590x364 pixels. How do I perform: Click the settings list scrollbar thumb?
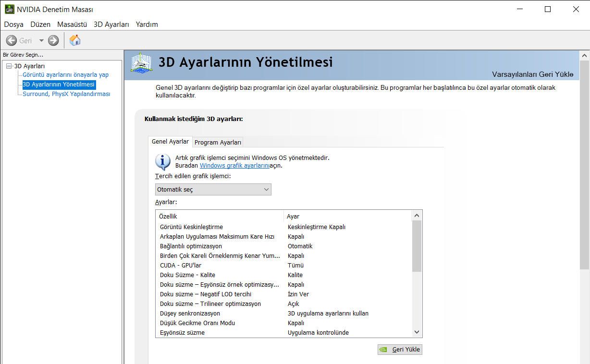417,246
